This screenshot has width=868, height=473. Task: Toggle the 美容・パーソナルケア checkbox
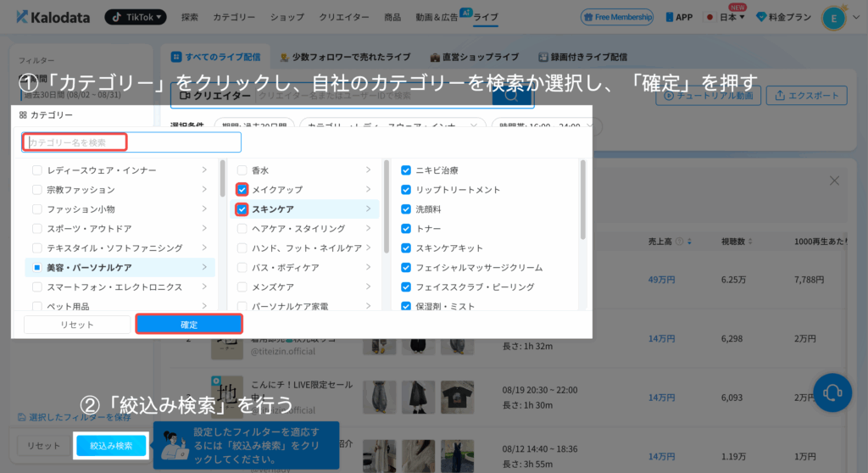[x=37, y=268]
